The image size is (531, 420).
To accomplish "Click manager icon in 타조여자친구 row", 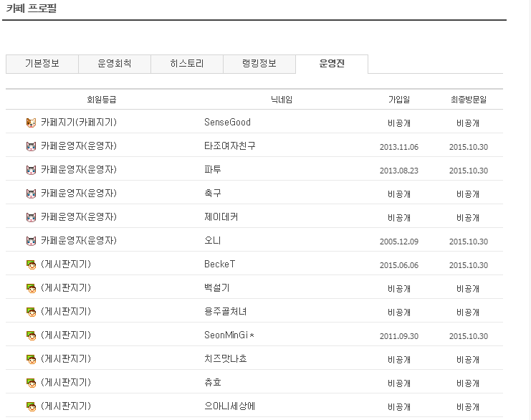I will [x=31, y=146].
